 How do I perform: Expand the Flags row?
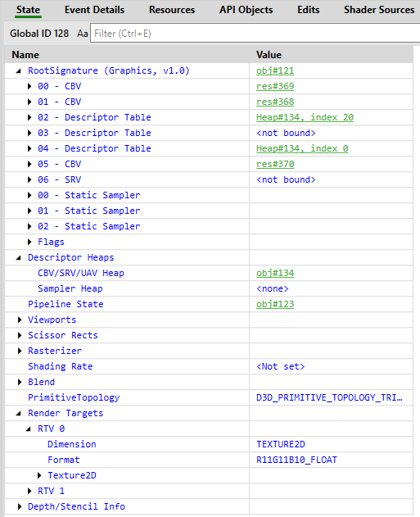pos(29,242)
